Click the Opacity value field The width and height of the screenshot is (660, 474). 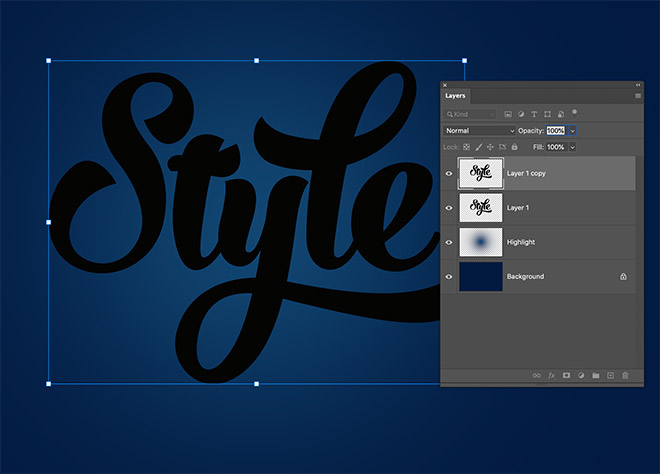[555, 131]
